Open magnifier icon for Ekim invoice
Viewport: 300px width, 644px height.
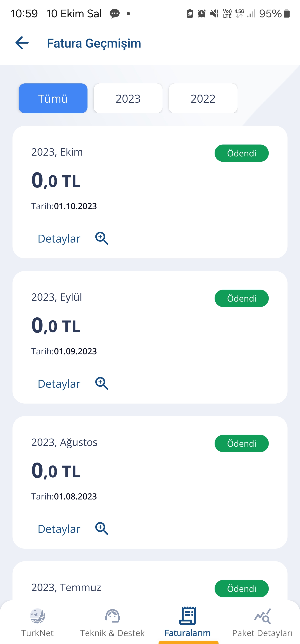(x=102, y=238)
